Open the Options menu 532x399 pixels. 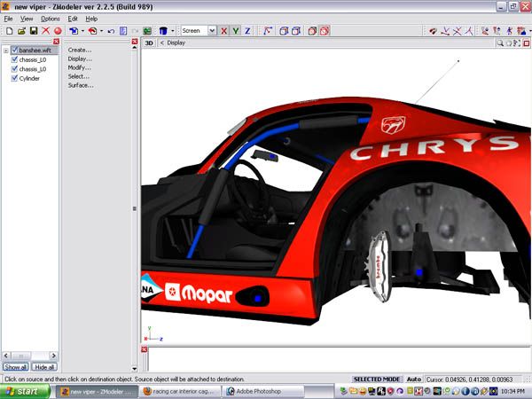50,18
